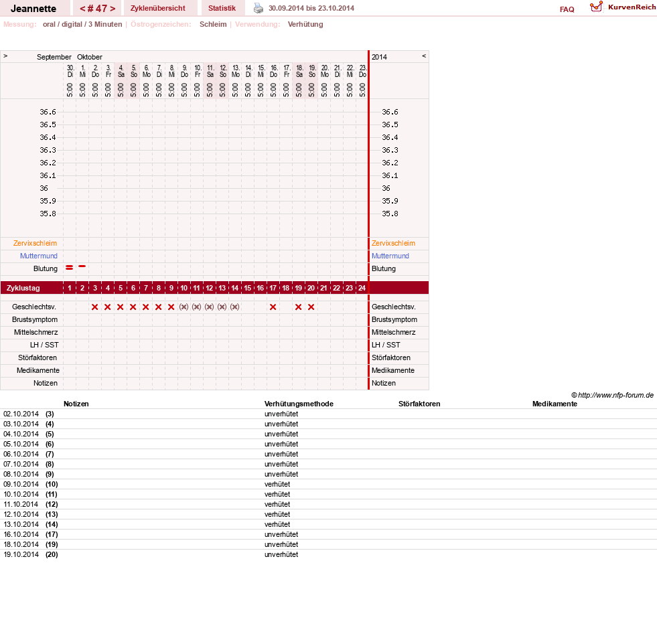The height and width of the screenshot is (644, 657).
Task: Collapse chart with the < arrow beside 2014
Action: pos(424,56)
